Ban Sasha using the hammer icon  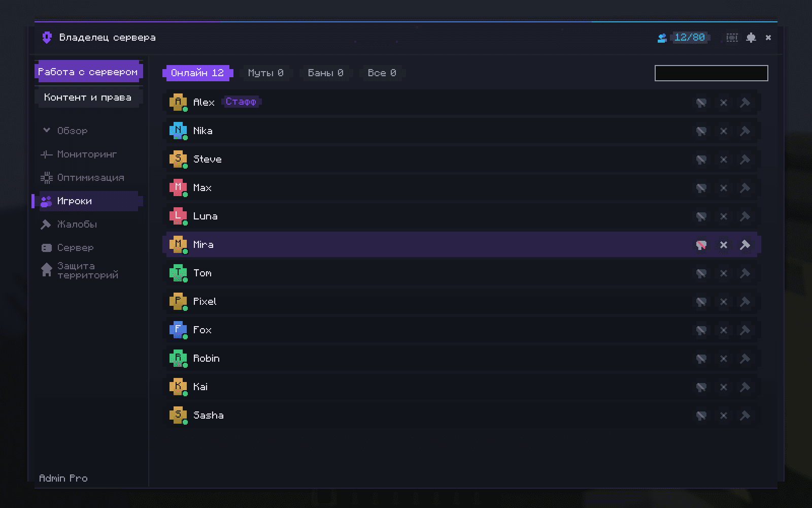click(x=745, y=416)
